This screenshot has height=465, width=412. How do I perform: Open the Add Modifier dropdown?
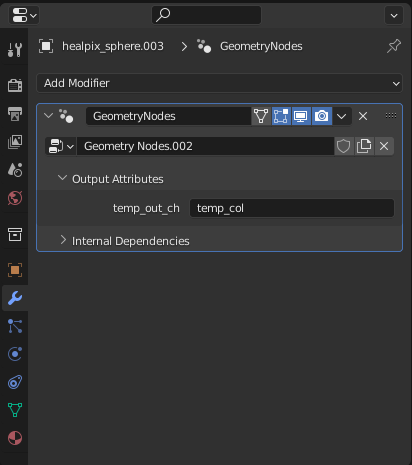[x=219, y=83]
